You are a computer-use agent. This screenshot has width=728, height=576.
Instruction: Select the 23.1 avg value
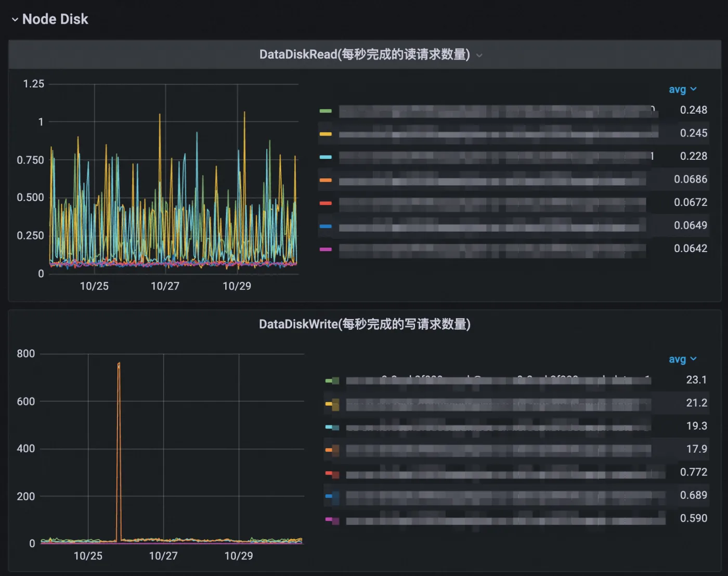(696, 380)
